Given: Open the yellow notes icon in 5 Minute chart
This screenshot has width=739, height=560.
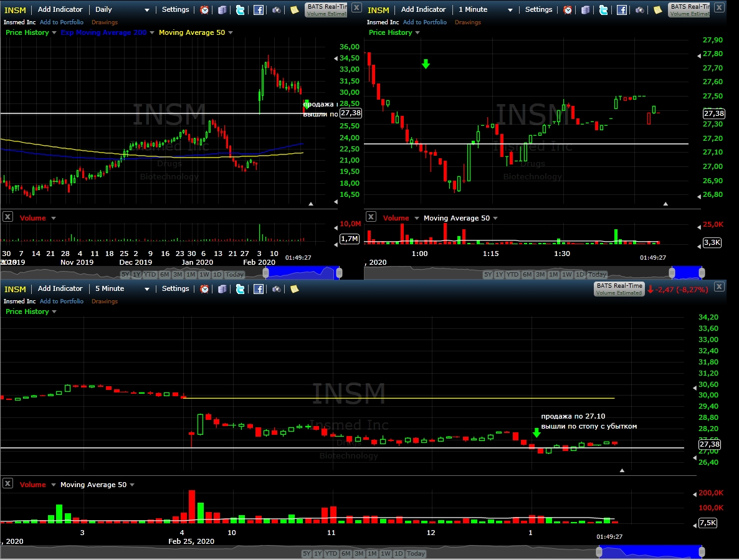Looking at the screenshot, I should pos(295,288).
